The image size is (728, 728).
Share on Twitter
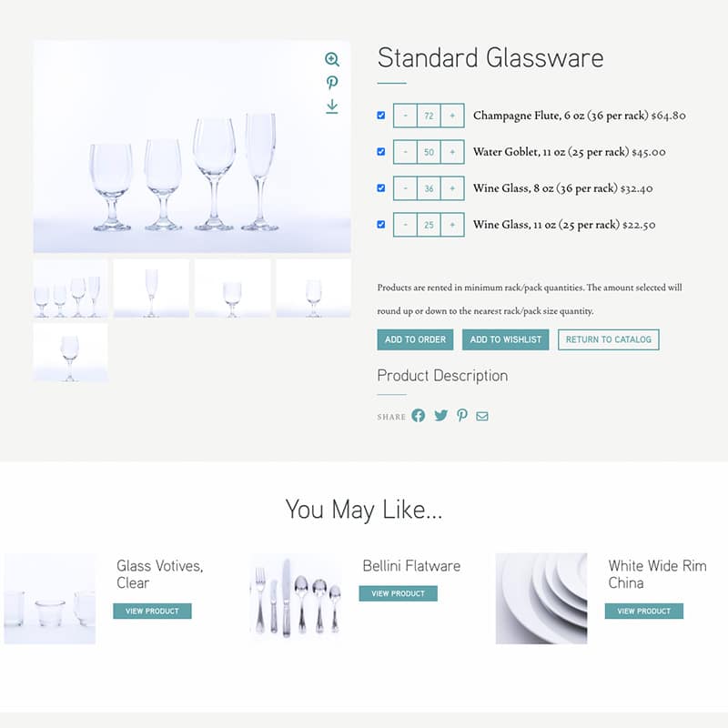[440, 415]
